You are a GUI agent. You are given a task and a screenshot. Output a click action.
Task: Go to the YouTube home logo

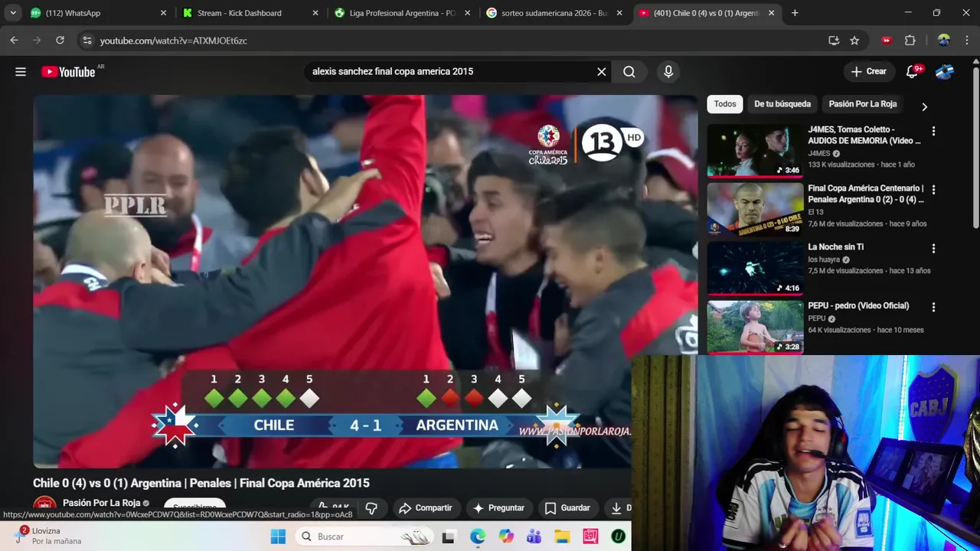pyautogui.click(x=67, y=71)
